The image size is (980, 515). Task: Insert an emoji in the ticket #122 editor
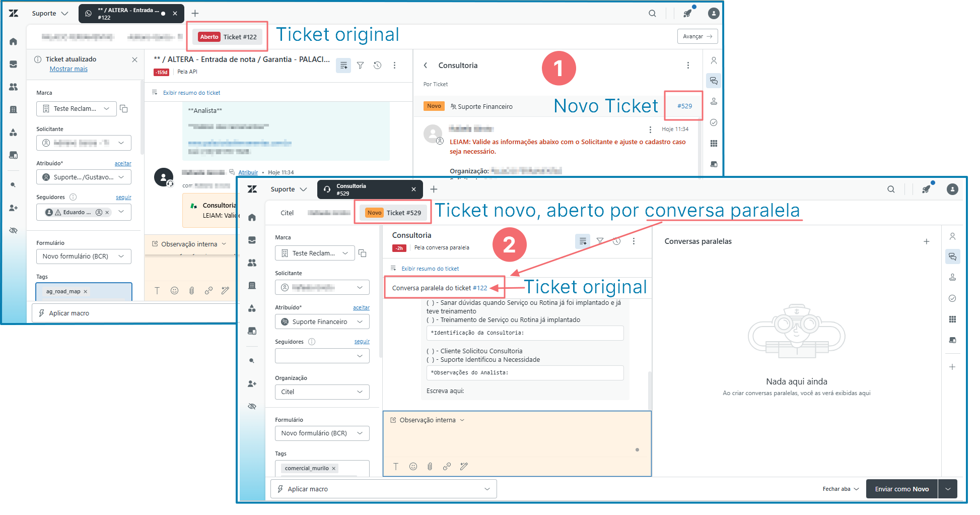pos(175,290)
